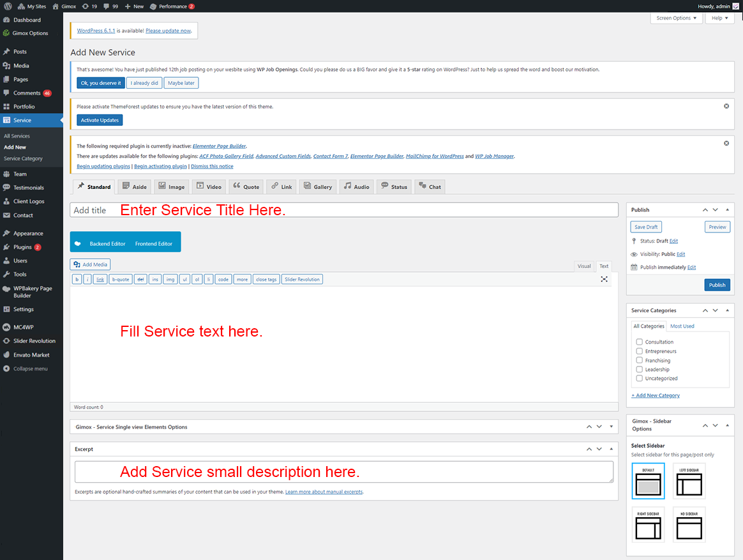The image size is (743, 560).
Task: Click the Add title input field
Action: (x=344, y=210)
